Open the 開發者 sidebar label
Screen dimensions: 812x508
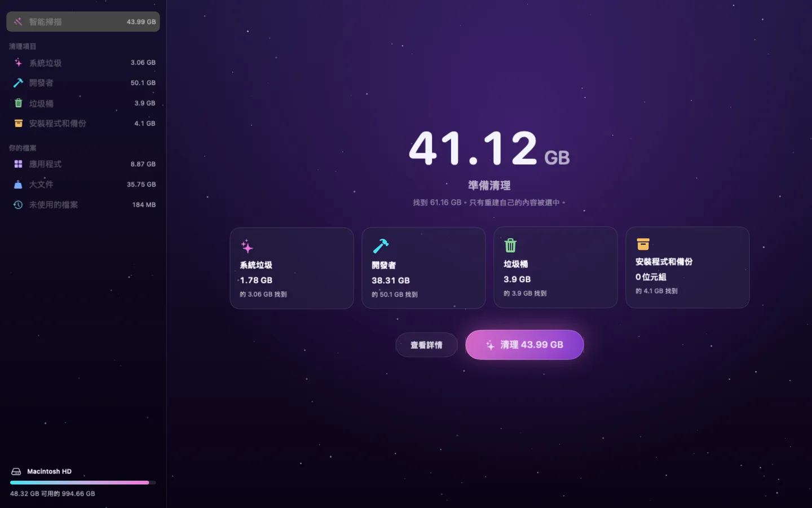click(x=41, y=83)
